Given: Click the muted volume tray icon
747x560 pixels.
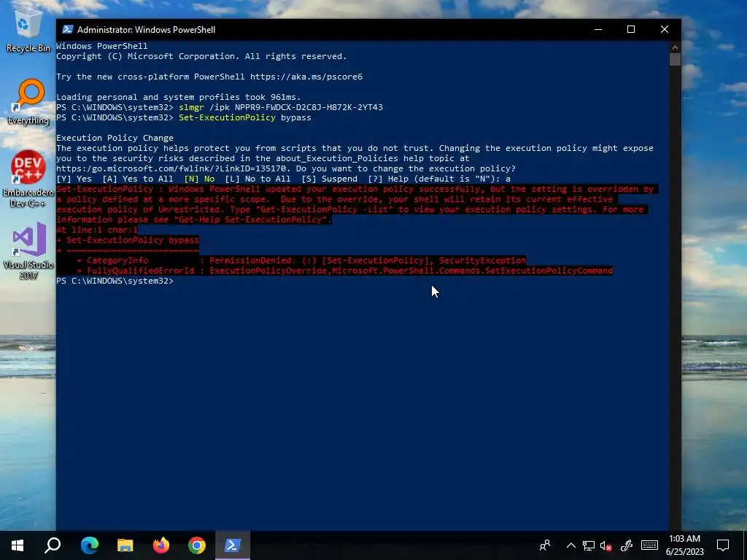Looking at the screenshot, I should pyautogui.click(x=606, y=545).
